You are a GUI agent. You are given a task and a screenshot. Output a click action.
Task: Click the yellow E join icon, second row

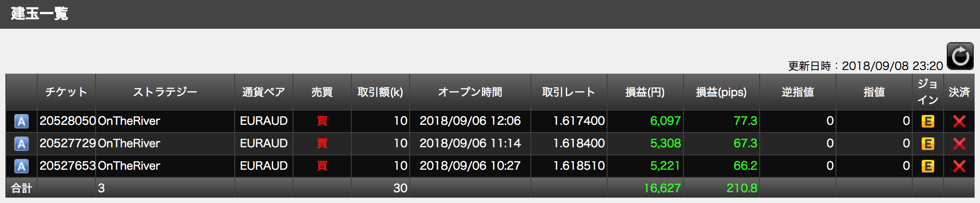pyautogui.click(x=927, y=144)
